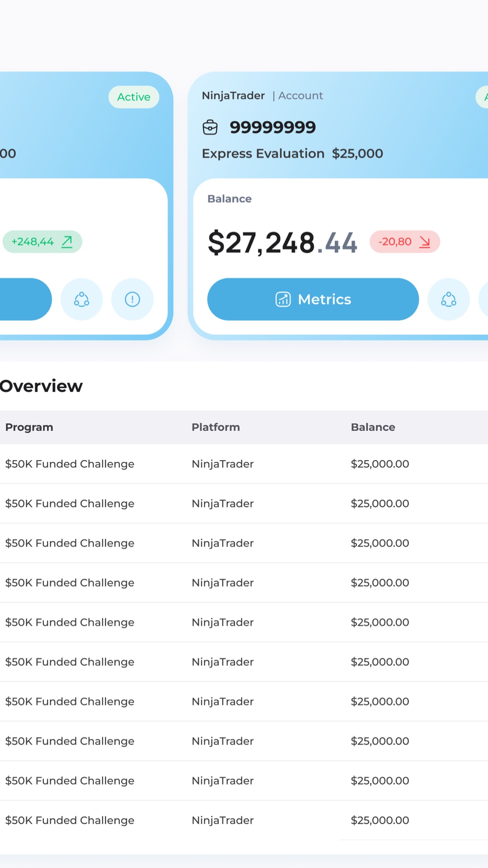Select the first $50K Funded Challenge row
This screenshot has height=868, width=488.
point(244,464)
